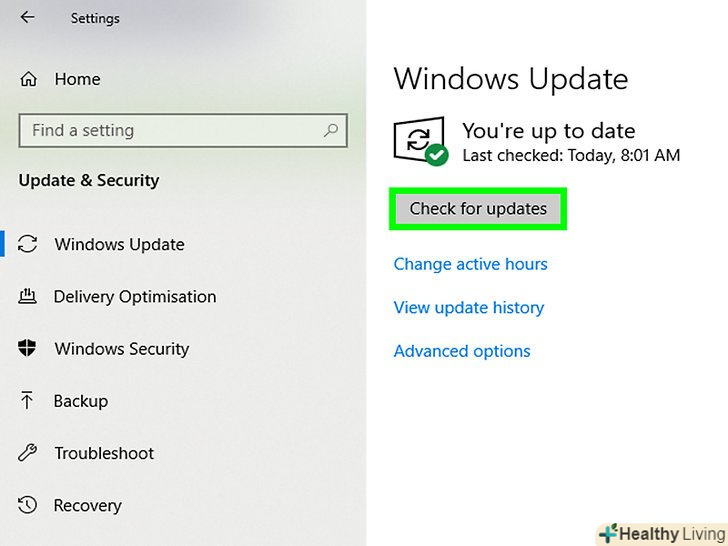
Task: Open View update history
Action: [468, 307]
